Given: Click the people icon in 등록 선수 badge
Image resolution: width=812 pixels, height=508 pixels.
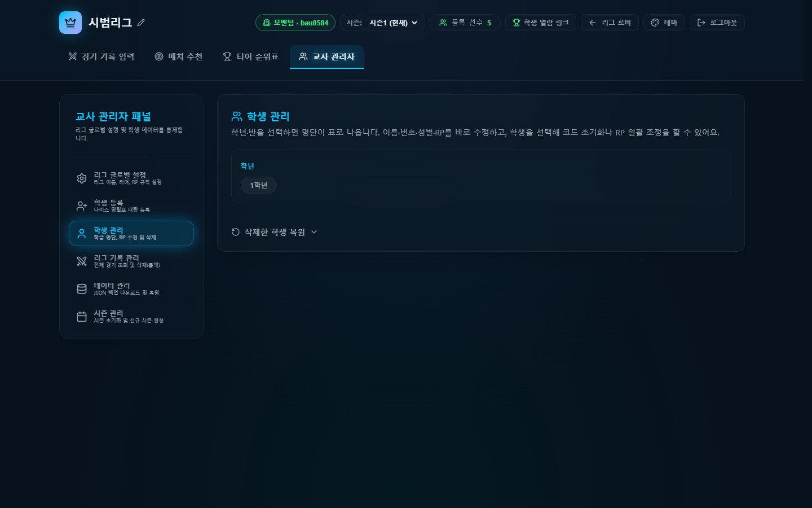Looking at the screenshot, I should [443, 23].
